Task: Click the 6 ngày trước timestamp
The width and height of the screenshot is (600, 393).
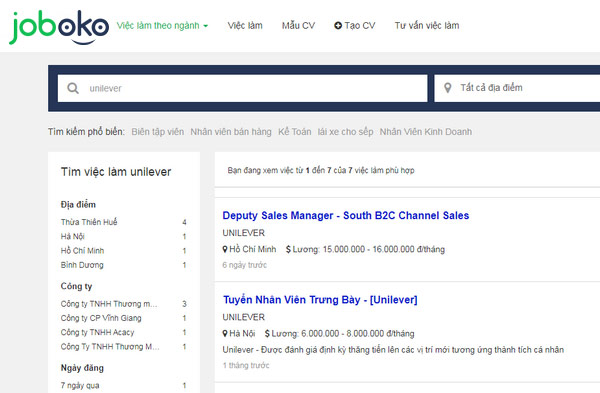Action: click(245, 265)
